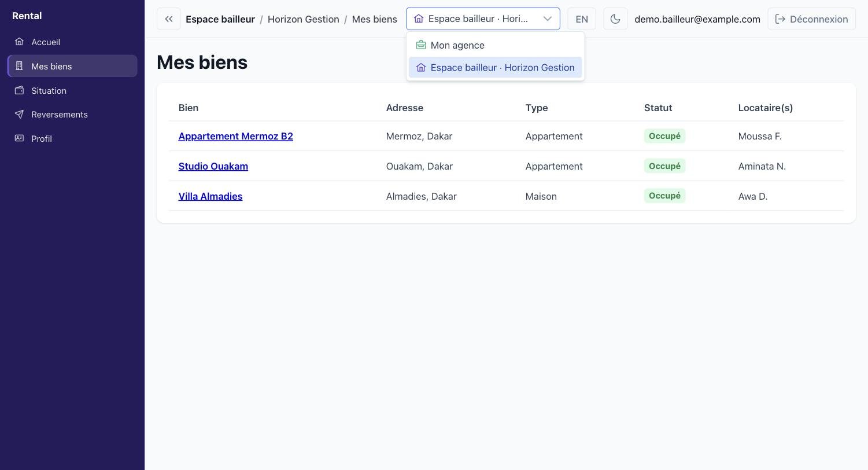Click the Déconnexion logout button

tap(811, 19)
